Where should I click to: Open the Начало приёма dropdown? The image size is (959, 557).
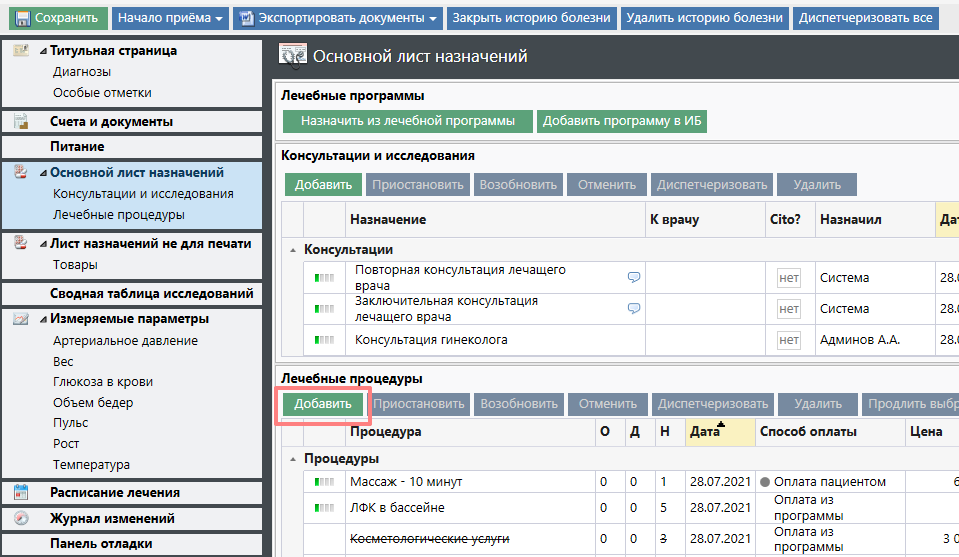point(168,18)
